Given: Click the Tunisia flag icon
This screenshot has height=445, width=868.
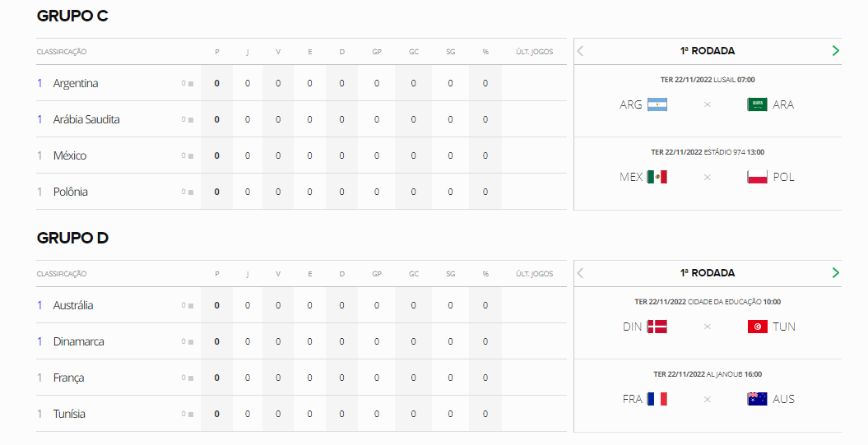Looking at the screenshot, I should pyautogui.click(x=757, y=327).
